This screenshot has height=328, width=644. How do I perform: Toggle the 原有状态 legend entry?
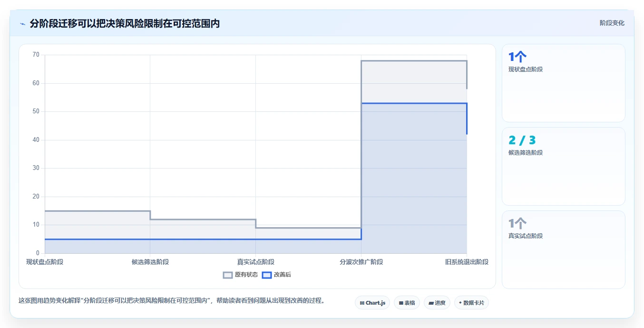241,275
